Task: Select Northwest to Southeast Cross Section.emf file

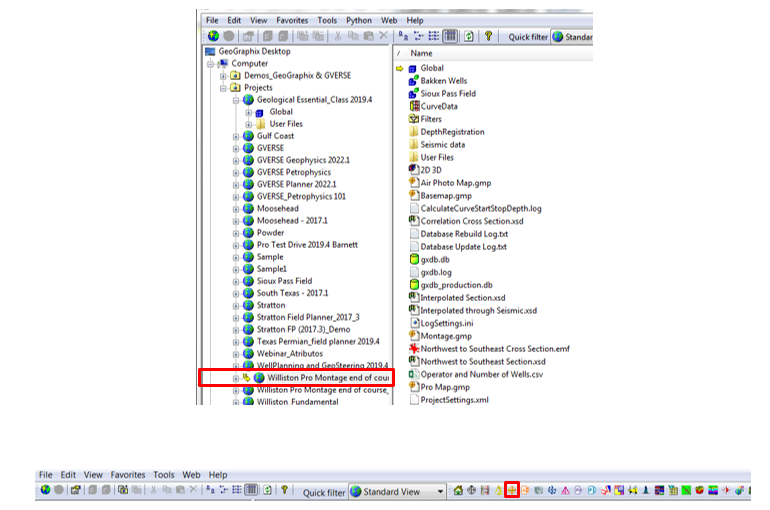Action: coord(495,349)
